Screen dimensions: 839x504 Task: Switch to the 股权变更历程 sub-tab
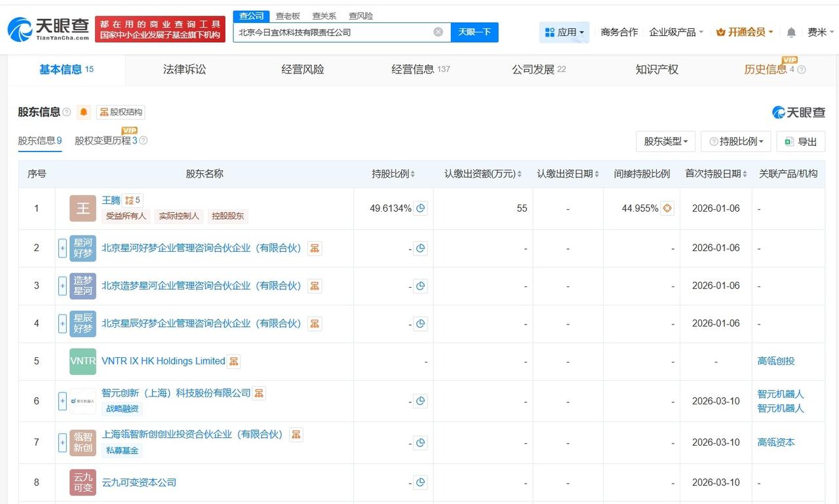(106, 140)
